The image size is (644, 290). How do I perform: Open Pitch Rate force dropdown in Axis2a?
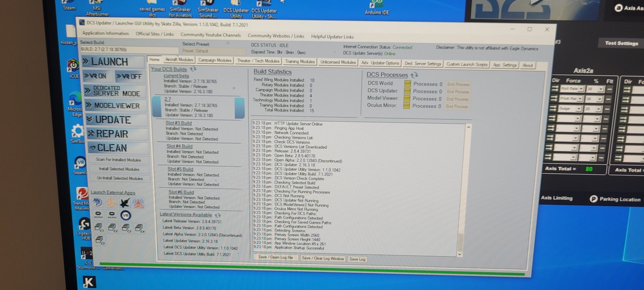coord(572,99)
